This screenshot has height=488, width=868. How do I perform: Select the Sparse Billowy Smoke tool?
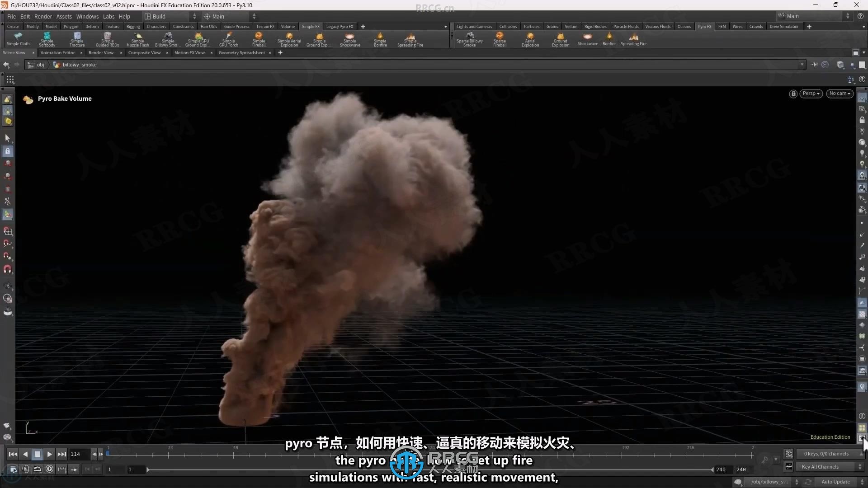point(470,39)
